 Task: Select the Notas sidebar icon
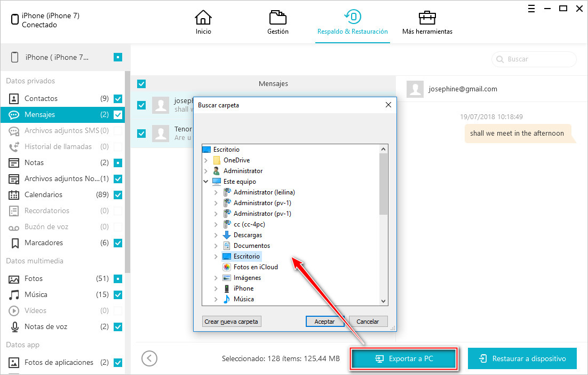click(14, 162)
